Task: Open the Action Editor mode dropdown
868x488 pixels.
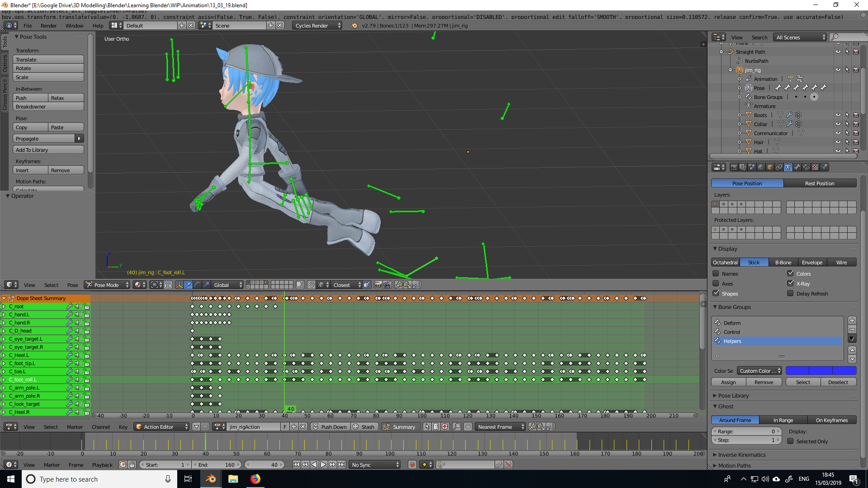Action: click(x=161, y=427)
